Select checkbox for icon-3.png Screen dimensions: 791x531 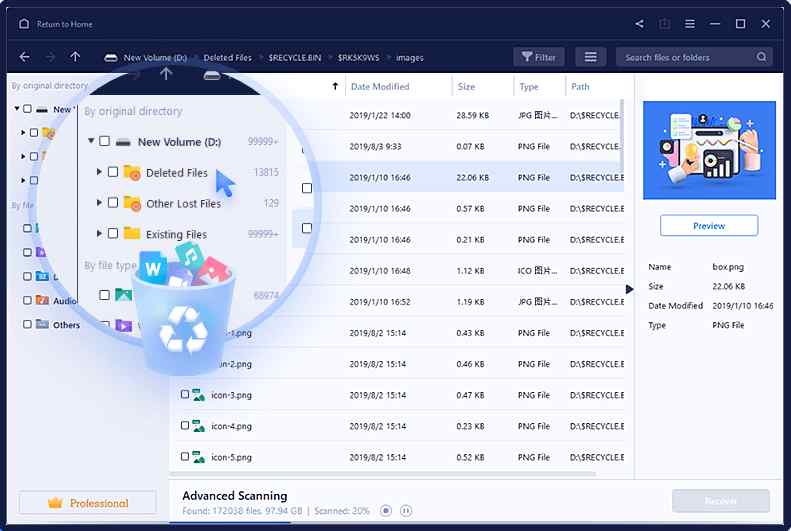coord(185,395)
